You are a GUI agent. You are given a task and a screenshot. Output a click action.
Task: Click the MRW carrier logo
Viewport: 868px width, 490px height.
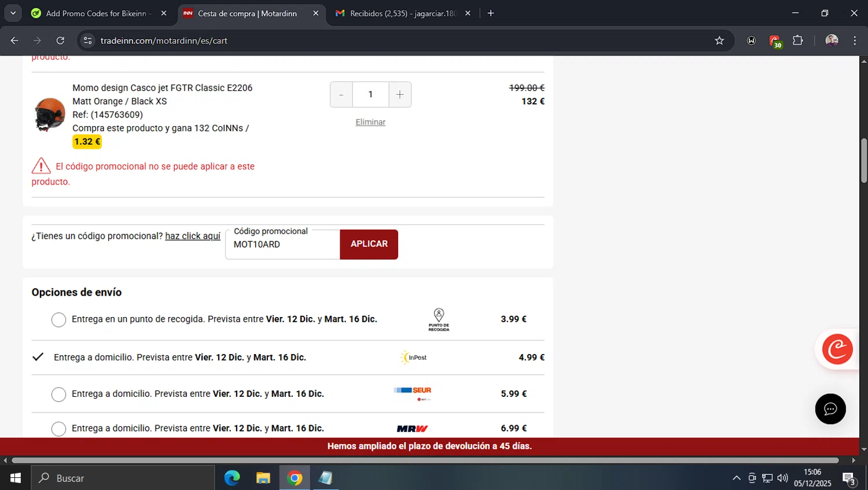tap(412, 429)
